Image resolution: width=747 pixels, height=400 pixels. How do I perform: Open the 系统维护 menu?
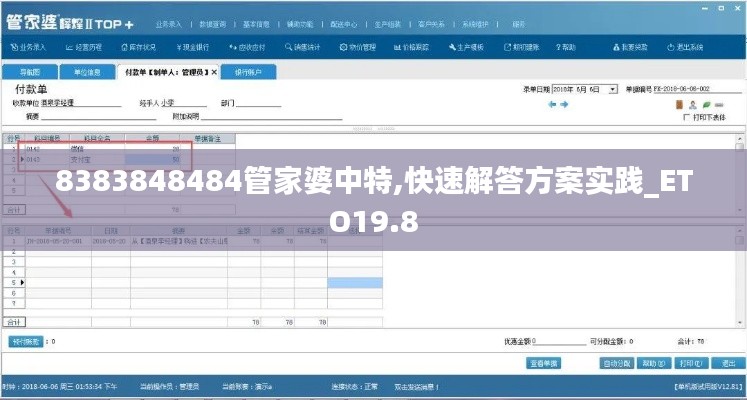click(x=475, y=24)
